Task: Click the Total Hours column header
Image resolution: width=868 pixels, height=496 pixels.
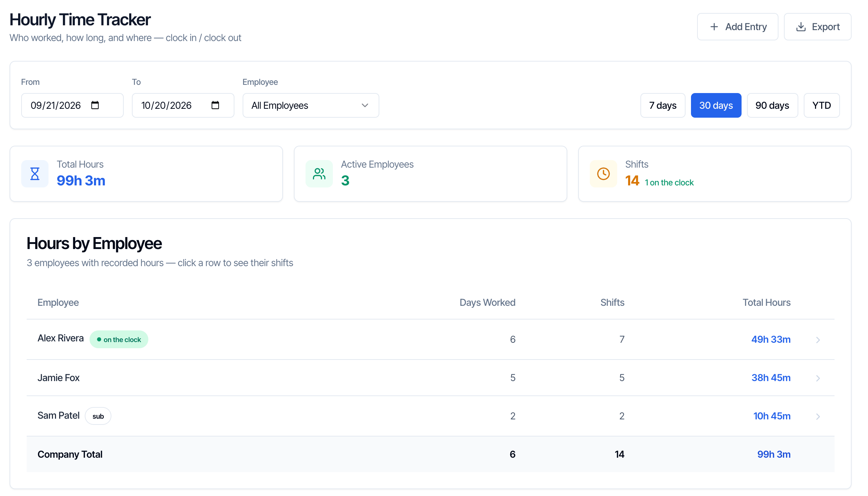Action: point(767,302)
